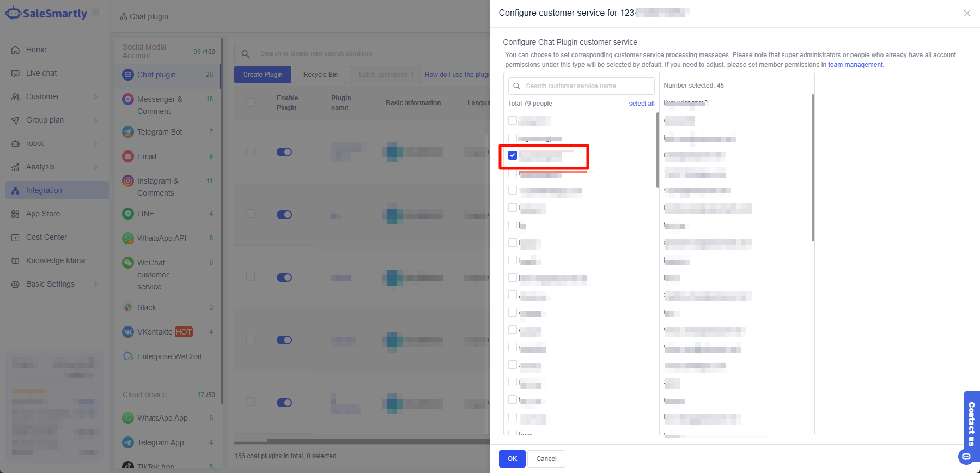Toggle off the first plugin's Enable switch

284,152
